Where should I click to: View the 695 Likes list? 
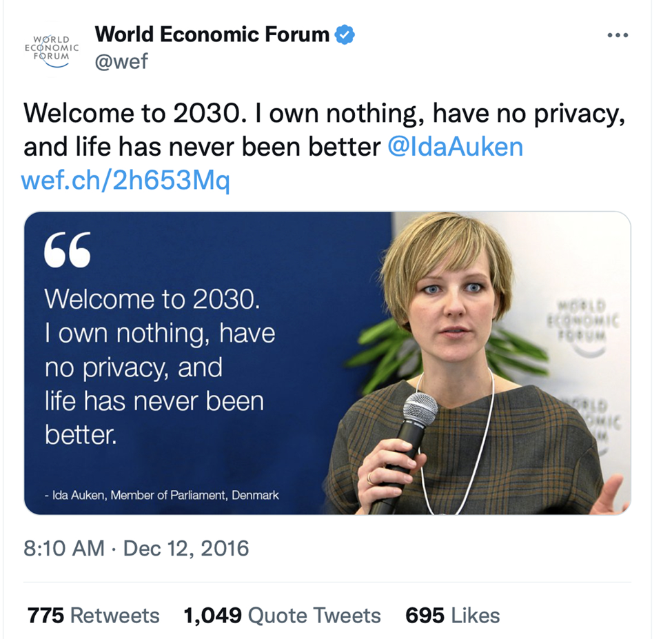pos(452,615)
